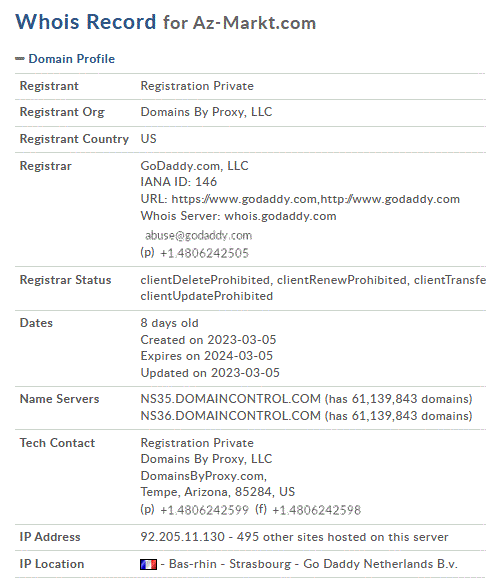Click the Created on 2023-03-05 date

(x=208, y=340)
